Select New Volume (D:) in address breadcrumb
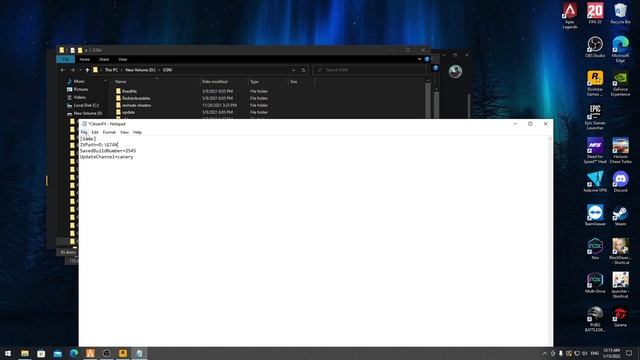 (x=140, y=70)
